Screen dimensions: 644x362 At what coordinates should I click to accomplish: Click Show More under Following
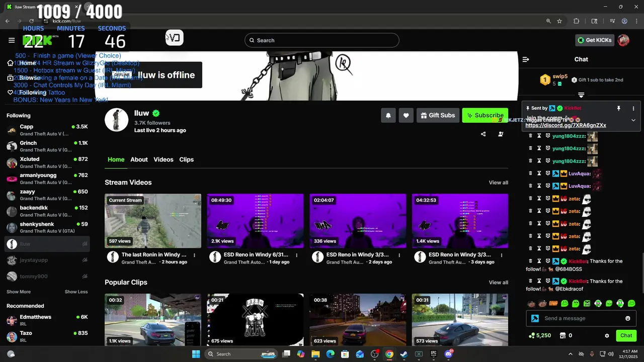click(19, 292)
